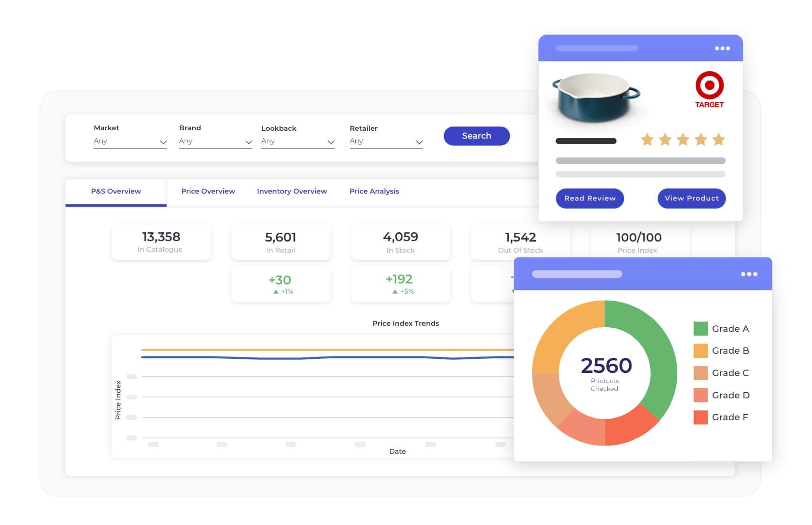
Task: Open the three-dot menu on the product review card
Action: click(722, 48)
